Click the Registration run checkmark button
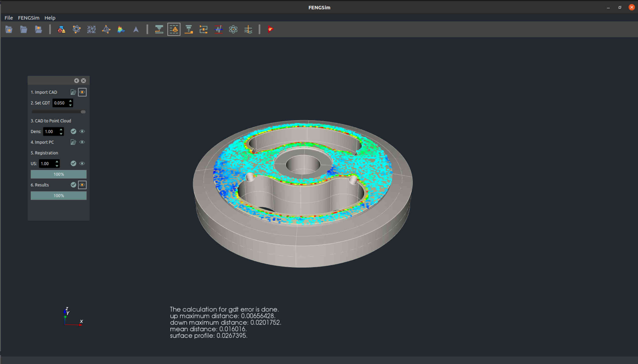 pyautogui.click(x=73, y=164)
